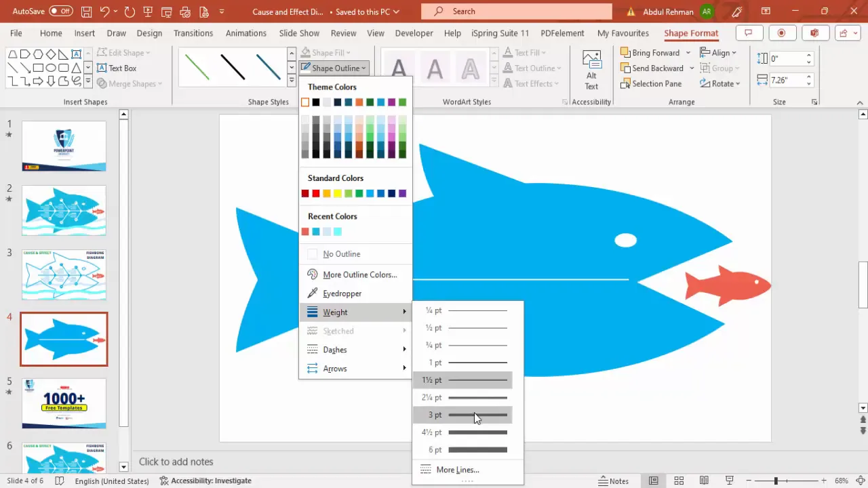This screenshot has height=488, width=868.
Task: Click Accessibility: Investigate status item
Action: point(205,481)
